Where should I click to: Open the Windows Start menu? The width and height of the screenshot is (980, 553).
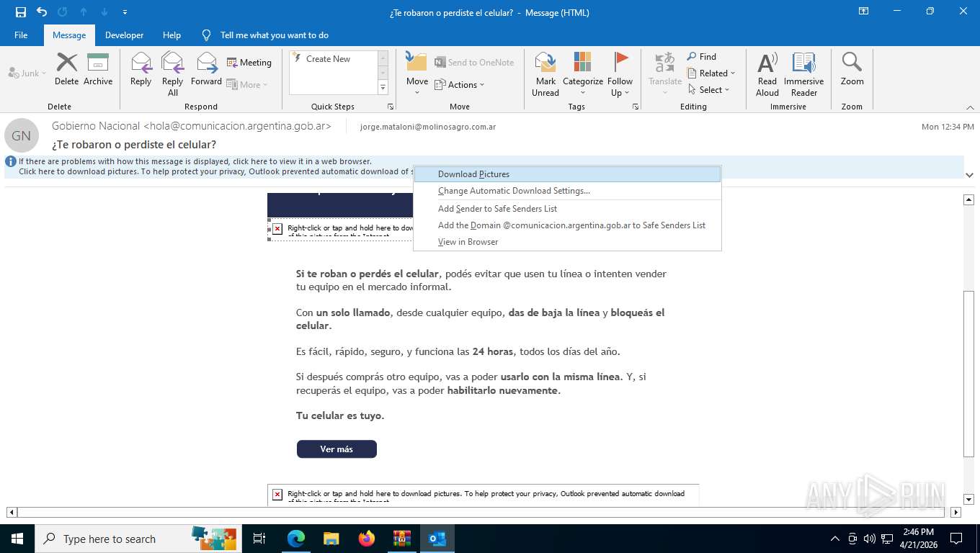click(x=17, y=539)
